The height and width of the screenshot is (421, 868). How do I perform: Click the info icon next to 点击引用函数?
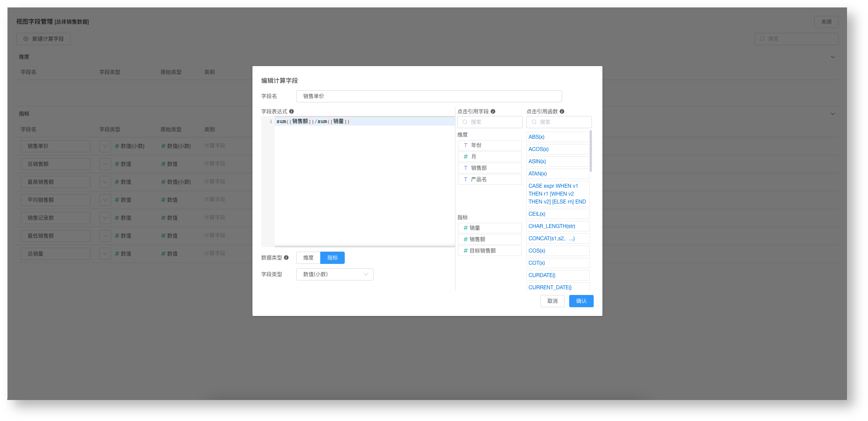click(563, 111)
